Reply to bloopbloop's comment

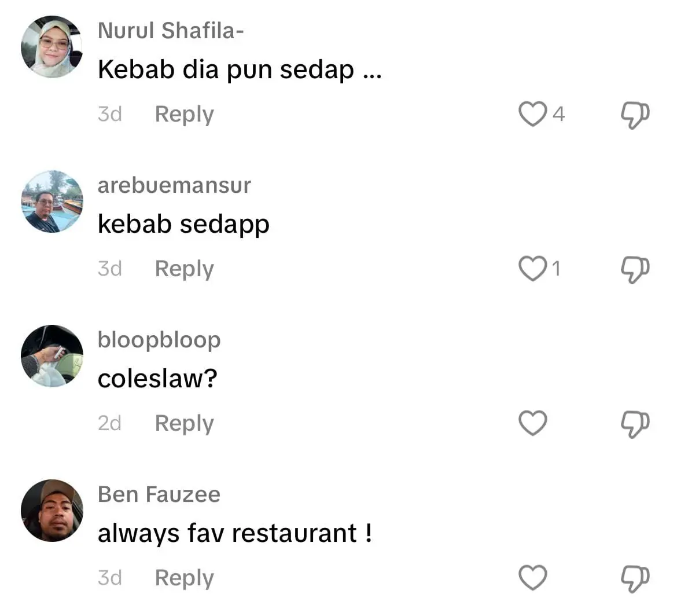click(184, 423)
